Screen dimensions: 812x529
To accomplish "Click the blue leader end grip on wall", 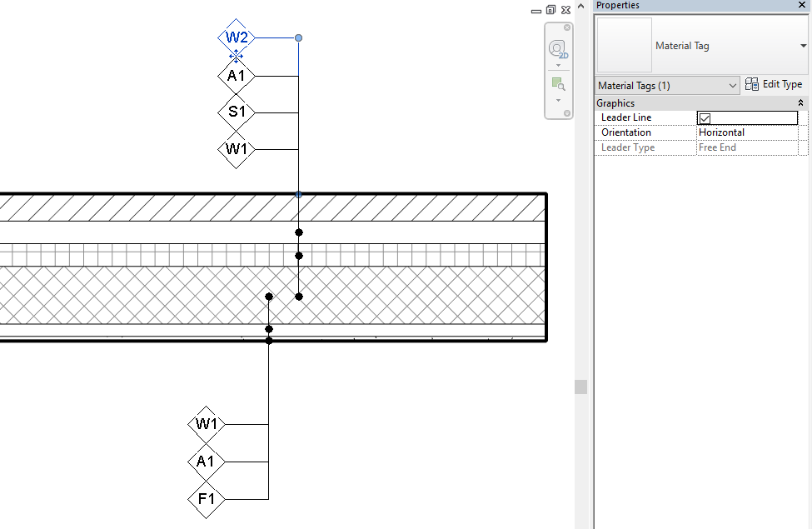I will (299, 195).
